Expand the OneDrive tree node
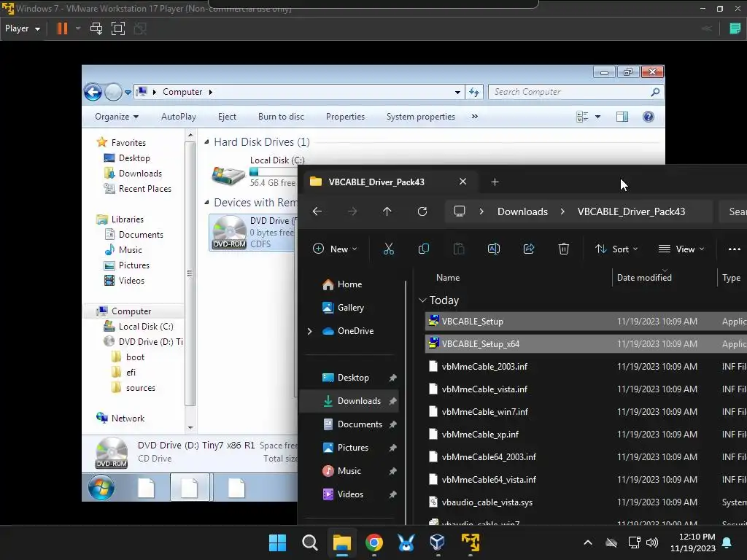Screen dimensions: 747x560 309,331
